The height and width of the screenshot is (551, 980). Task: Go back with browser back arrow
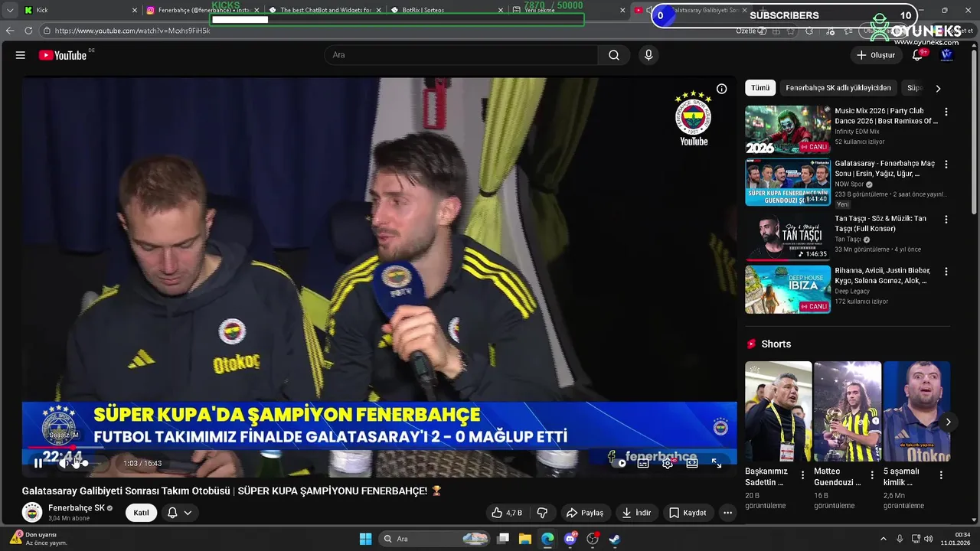[10, 31]
